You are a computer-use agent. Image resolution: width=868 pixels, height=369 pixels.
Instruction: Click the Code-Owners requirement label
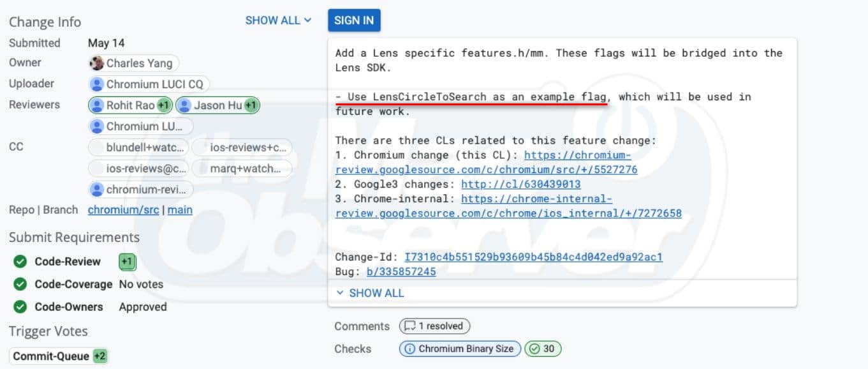[x=69, y=307]
